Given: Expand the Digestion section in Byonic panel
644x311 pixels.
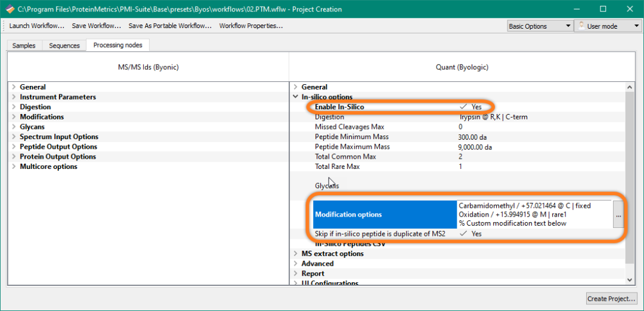Looking at the screenshot, I should pyautogui.click(x=14, y=107).
